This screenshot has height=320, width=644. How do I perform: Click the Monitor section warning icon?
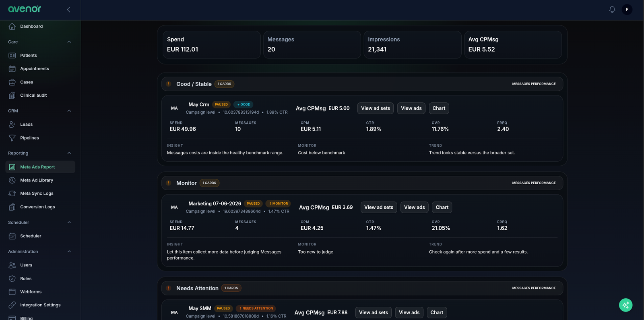169,183
